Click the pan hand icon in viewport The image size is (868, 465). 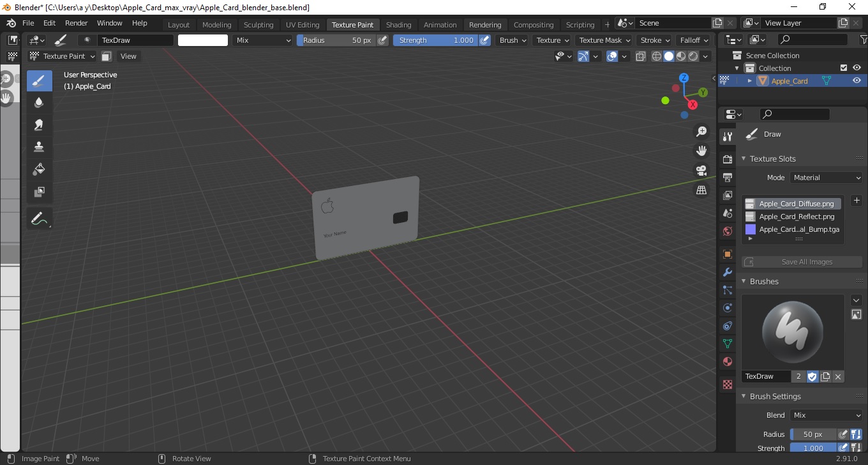point(701,151)
